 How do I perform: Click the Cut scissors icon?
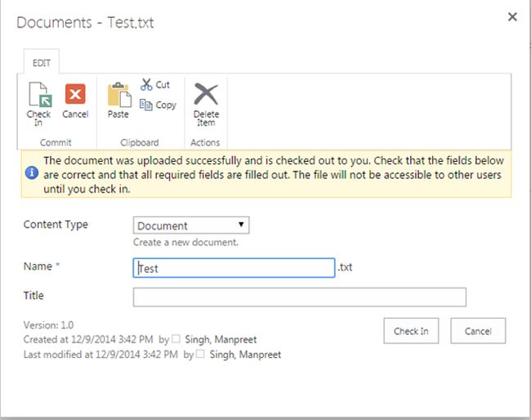tap(146, 84)
